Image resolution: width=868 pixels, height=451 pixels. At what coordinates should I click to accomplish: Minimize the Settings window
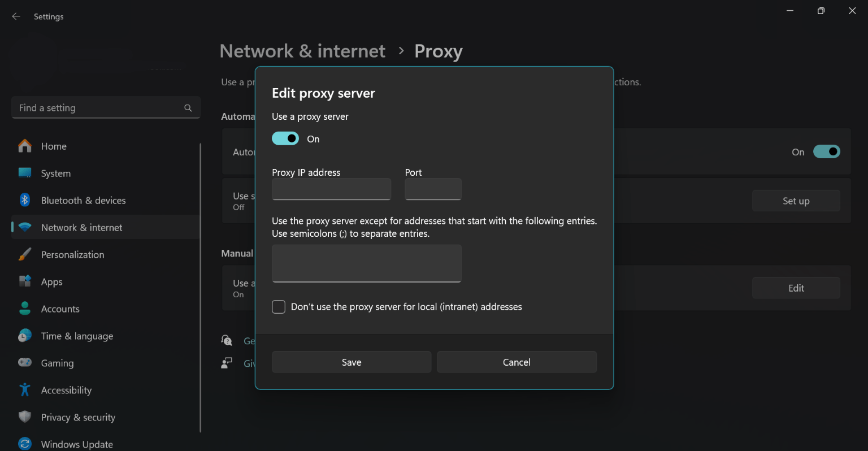(790, 11)
